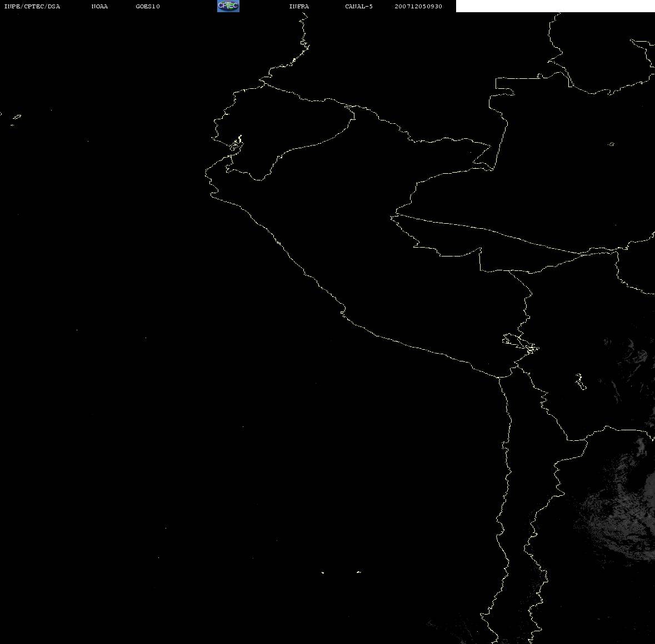The image size is (655, 644).
Task: Click Lake Titicaca outline on the map
Action: pos(519,342)
